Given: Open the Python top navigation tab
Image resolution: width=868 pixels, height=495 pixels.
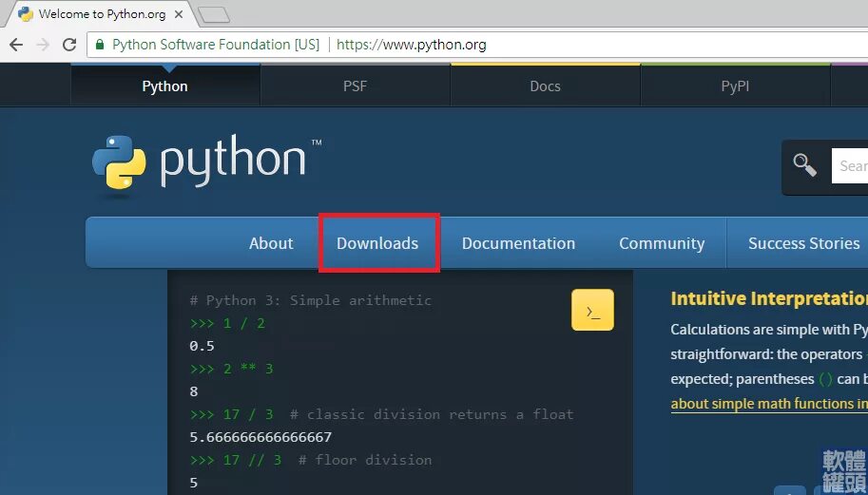Looking at the screenshot, I should 165,86.
